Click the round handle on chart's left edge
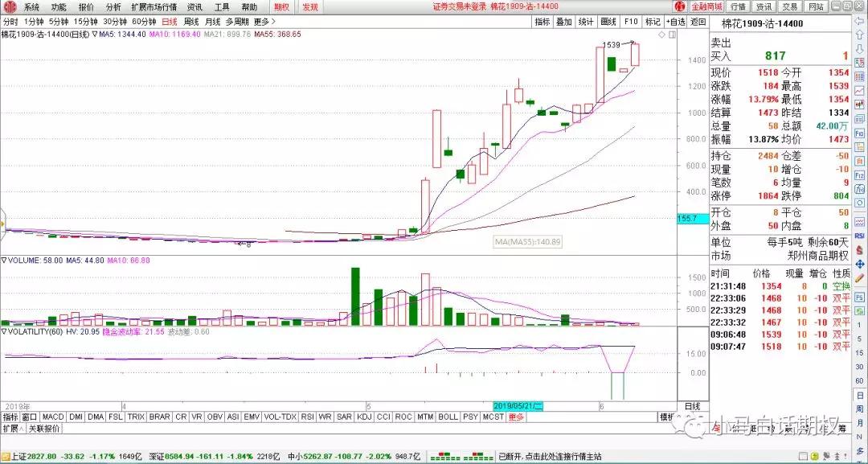Viewport: 868px width, 464px height. [2, 220]
